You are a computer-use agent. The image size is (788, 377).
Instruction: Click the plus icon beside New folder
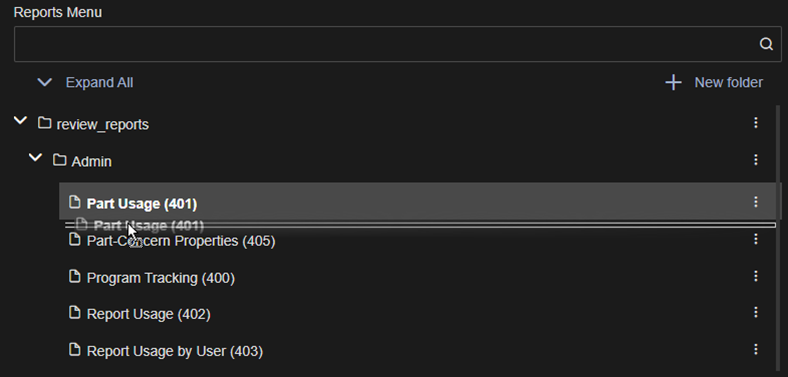[673, 82]
